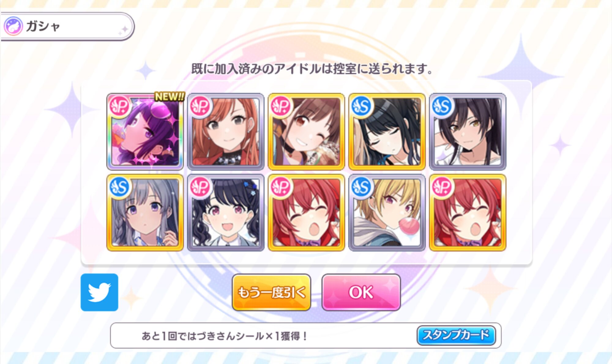Select the curly black-haired smiling idol card
This screenshot has height=364, width=612.
[x=226, y=213]
